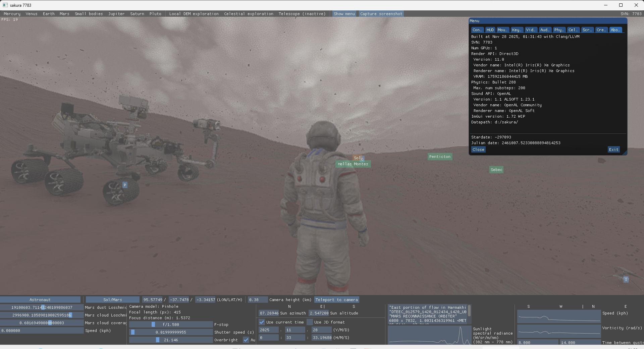This screenshot has height=349, width=644.
Task: Click the 'P' marker near the rover
Action: (x=125, y=185)
